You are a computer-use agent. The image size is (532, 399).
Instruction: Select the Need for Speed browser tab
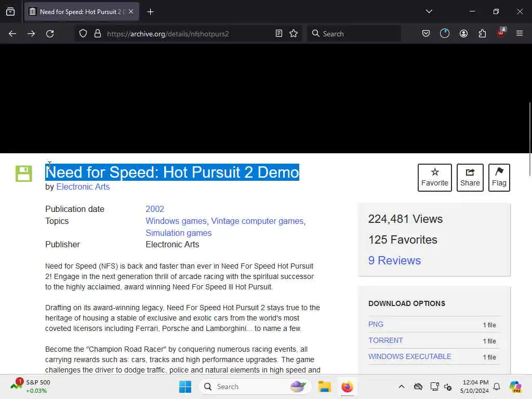click(x=82, y=12)
